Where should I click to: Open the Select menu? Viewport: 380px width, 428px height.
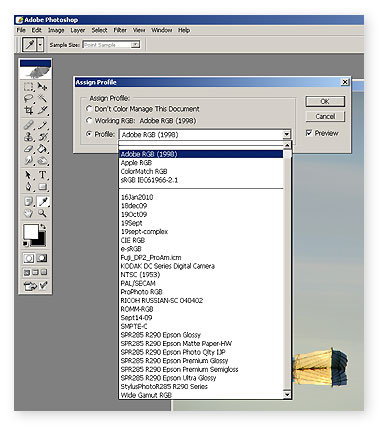pos(99,30)
